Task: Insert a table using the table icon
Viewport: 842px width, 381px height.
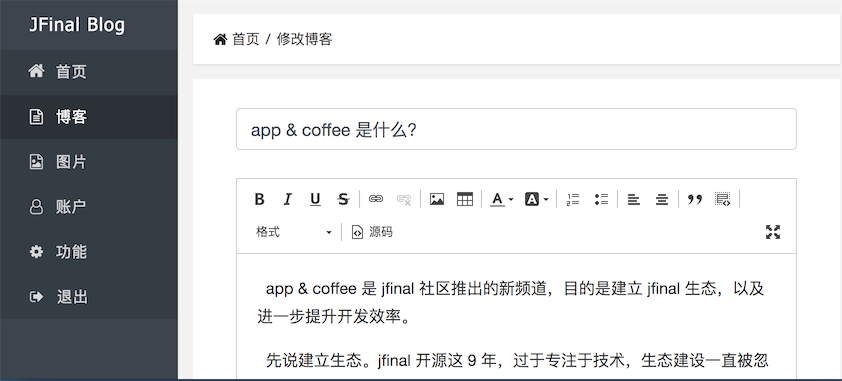Action: point(464,200)
